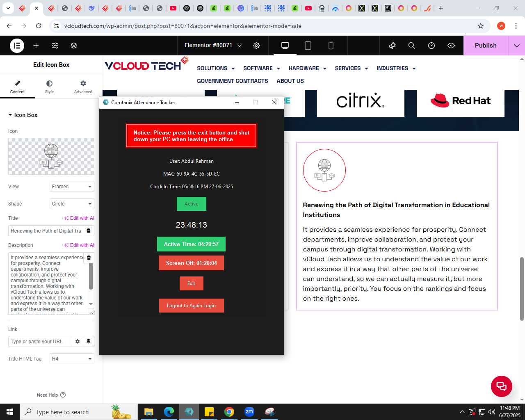Open Site Settings sliders icon
Image resolution: width=525 pixels, height=420 pixels.
(55, 46)
